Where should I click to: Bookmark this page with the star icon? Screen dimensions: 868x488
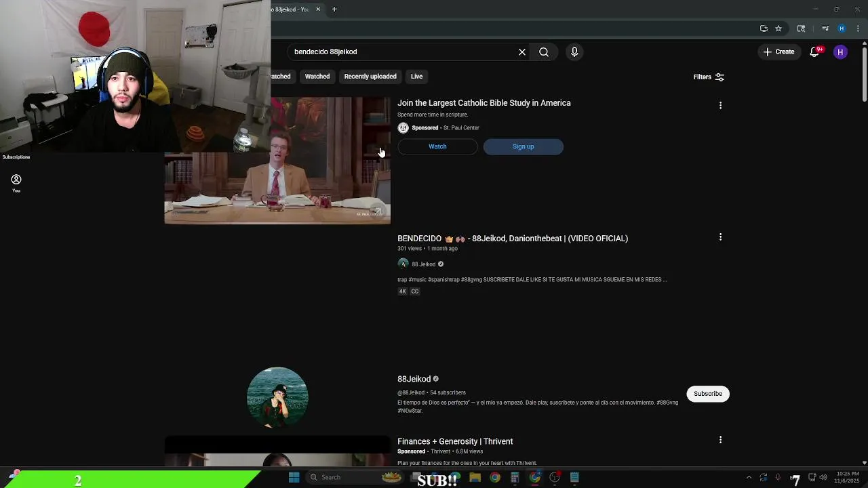778,28
